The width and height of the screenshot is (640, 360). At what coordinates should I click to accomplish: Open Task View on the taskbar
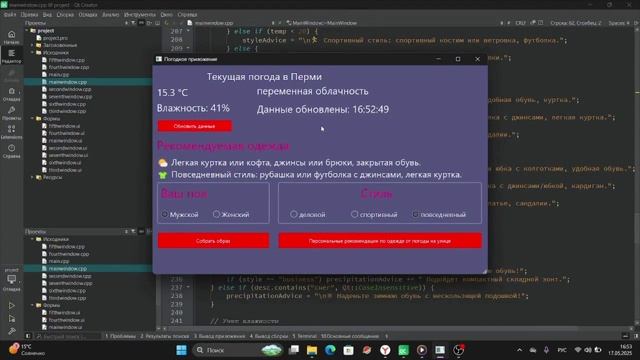293,350
